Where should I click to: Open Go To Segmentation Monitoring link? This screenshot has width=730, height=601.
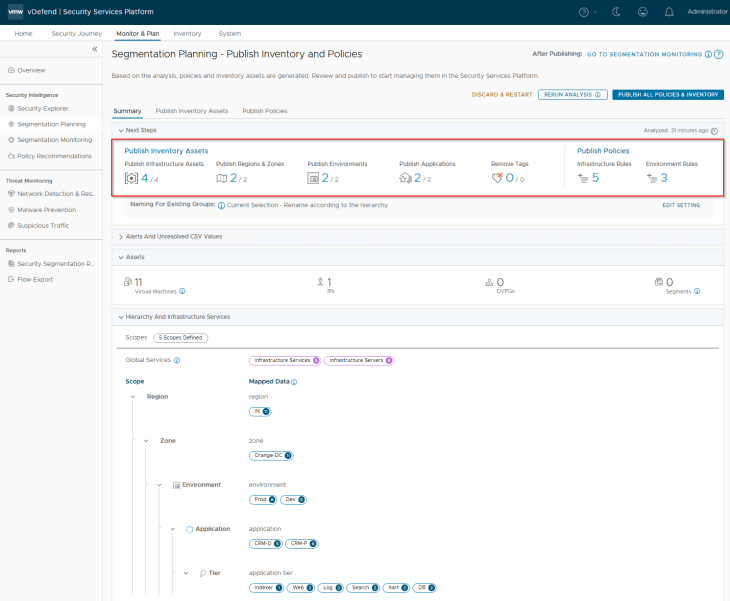click(x=644, y=54)
